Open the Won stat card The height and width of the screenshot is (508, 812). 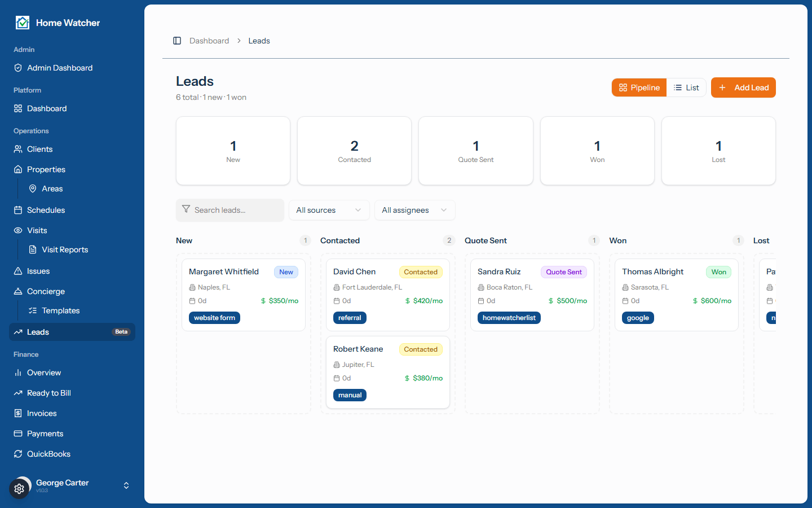pyautogui.click(x=597, y=151)
